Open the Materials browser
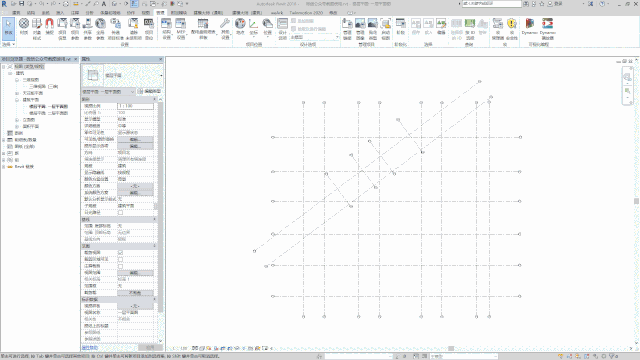Screen dimensions: 640x360 click(x=24, y=27)
